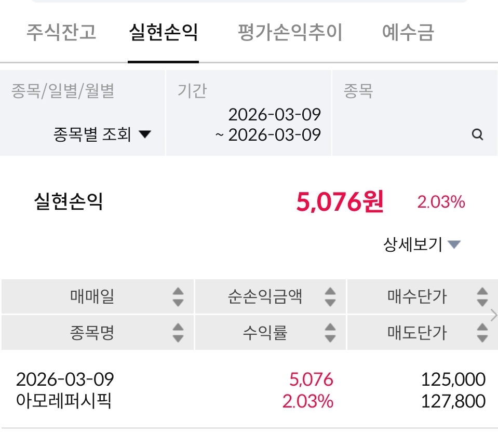Select the 2026-03-09 trade row date
This screenshot has height=448, width=498.
click(x=65, y=379)
